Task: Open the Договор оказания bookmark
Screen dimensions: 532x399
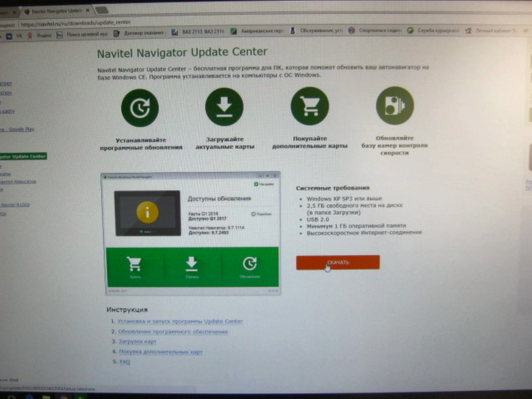Action: (x=139, y=33)
